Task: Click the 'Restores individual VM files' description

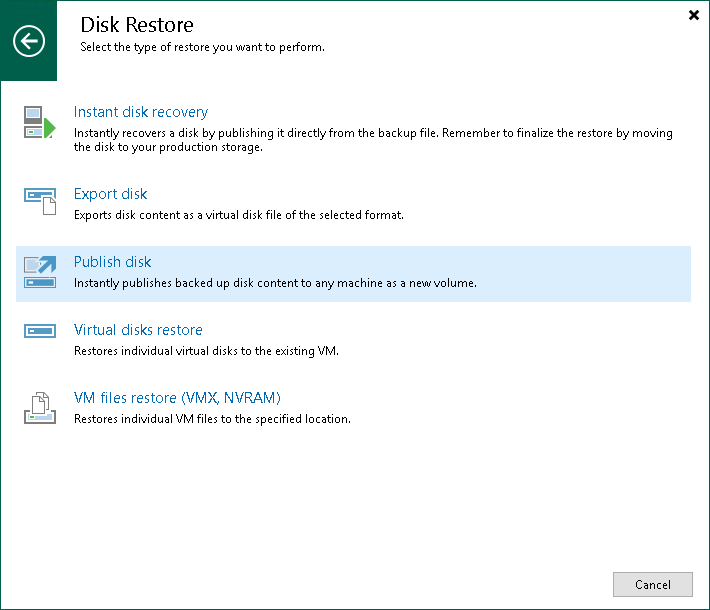Action: (212, 419)
